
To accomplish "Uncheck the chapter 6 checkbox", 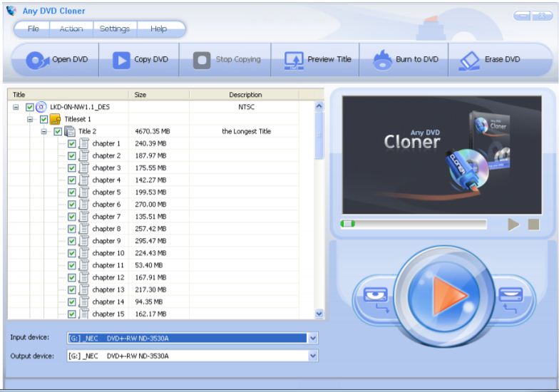I will 71,205.
